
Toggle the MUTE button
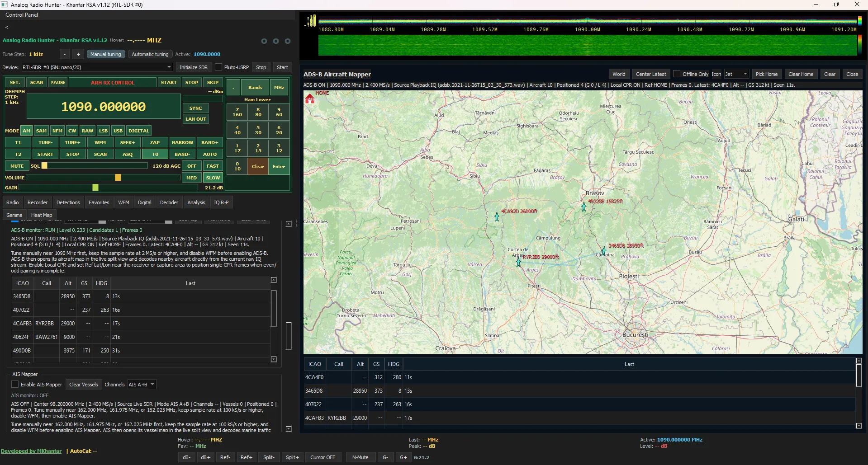pyautogui.click(x=17, y=166)
